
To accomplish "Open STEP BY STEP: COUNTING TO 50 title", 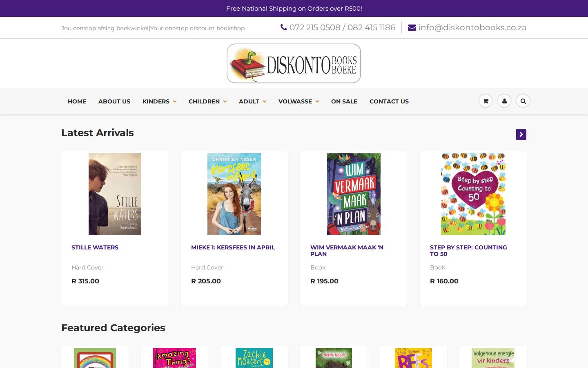I will pos(468,251).
